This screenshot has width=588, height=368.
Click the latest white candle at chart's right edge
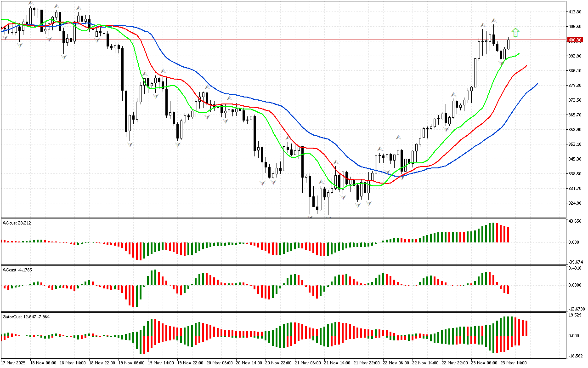point(509,44)
